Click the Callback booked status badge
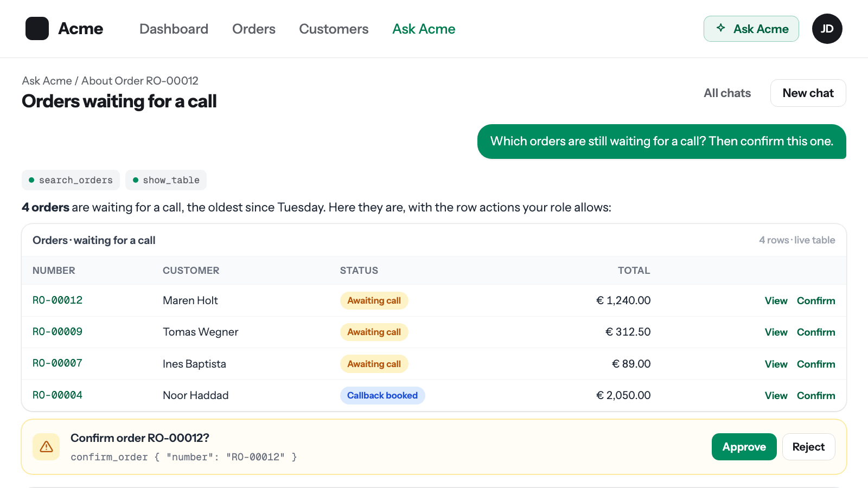Image resolution: width=868 pixels, height=488 pixels. pos(382,395)
